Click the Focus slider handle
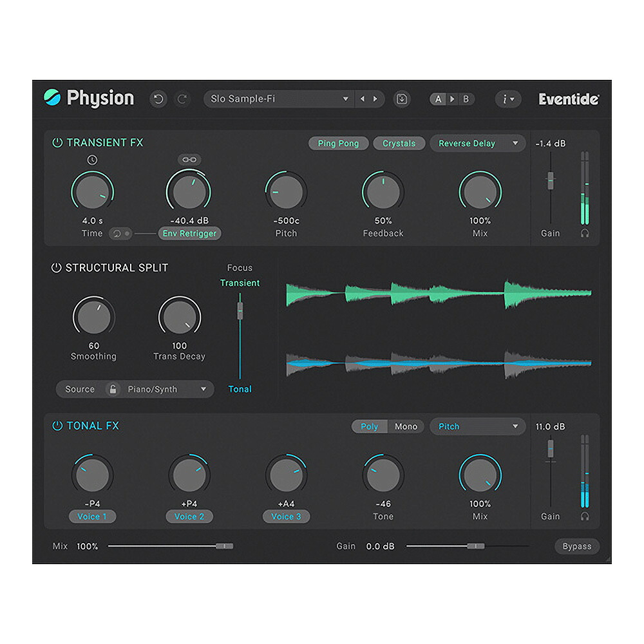 240,310
